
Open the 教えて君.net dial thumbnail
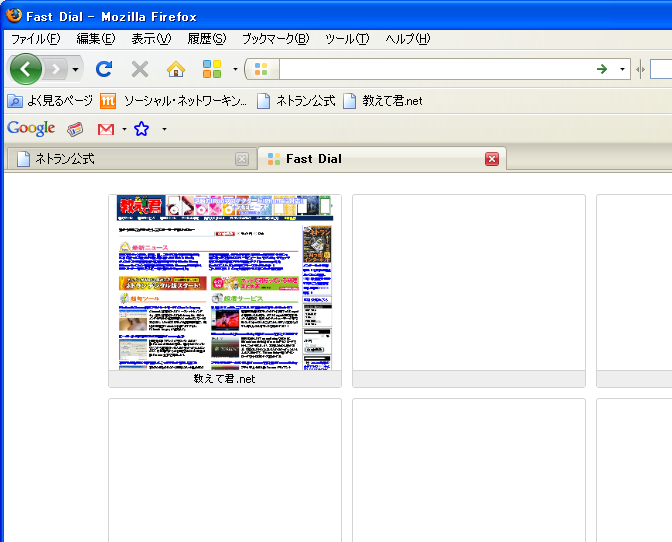(225, 283)
